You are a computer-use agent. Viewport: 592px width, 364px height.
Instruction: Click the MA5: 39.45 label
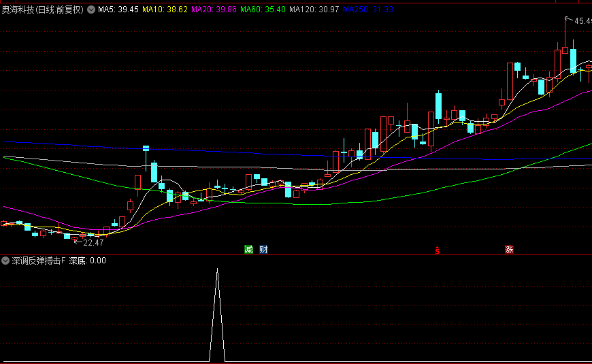tap(118, 10)
